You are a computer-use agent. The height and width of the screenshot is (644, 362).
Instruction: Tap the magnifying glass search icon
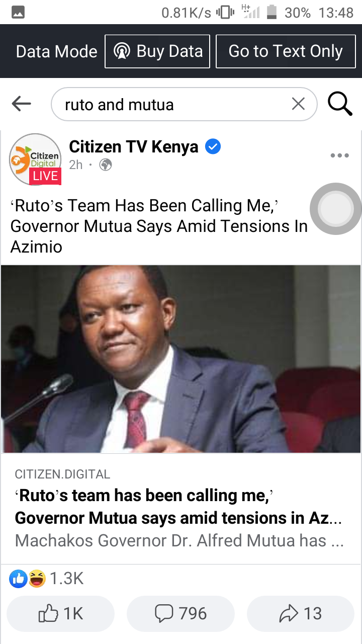pos(340,104)
